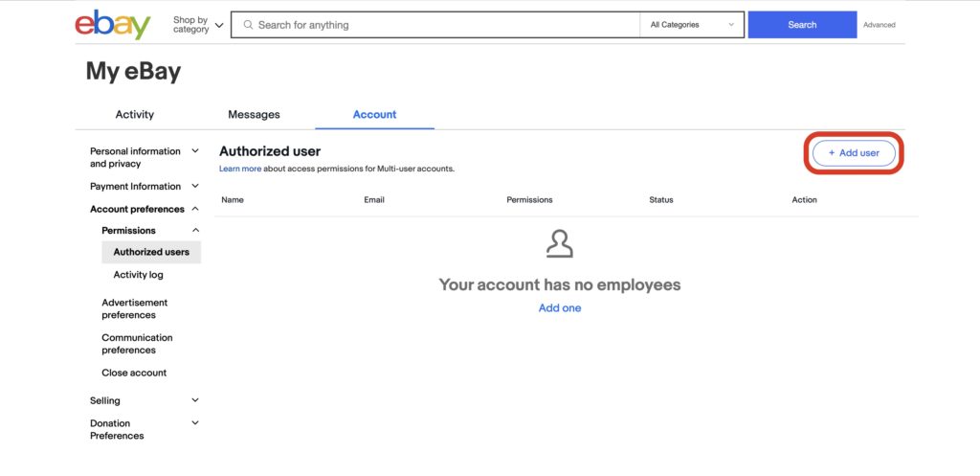
Task: Focus the Search for anything field
Action: (x=435, y=25)
